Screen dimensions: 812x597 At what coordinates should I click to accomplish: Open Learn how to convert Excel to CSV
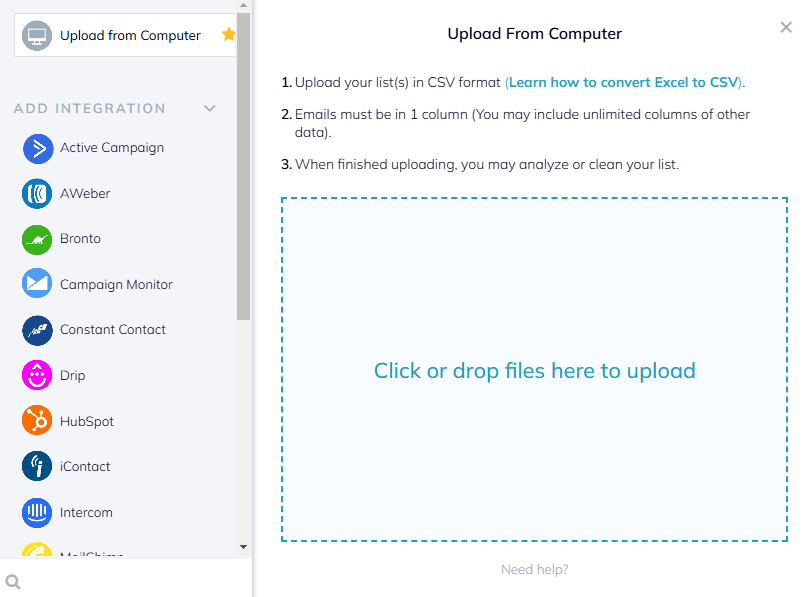point(624,82)
